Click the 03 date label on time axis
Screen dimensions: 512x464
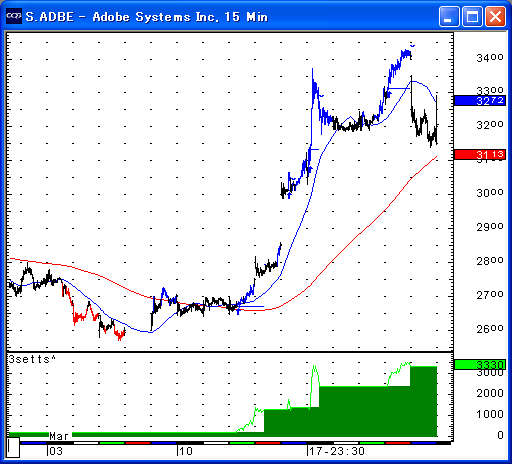[56, 451]
